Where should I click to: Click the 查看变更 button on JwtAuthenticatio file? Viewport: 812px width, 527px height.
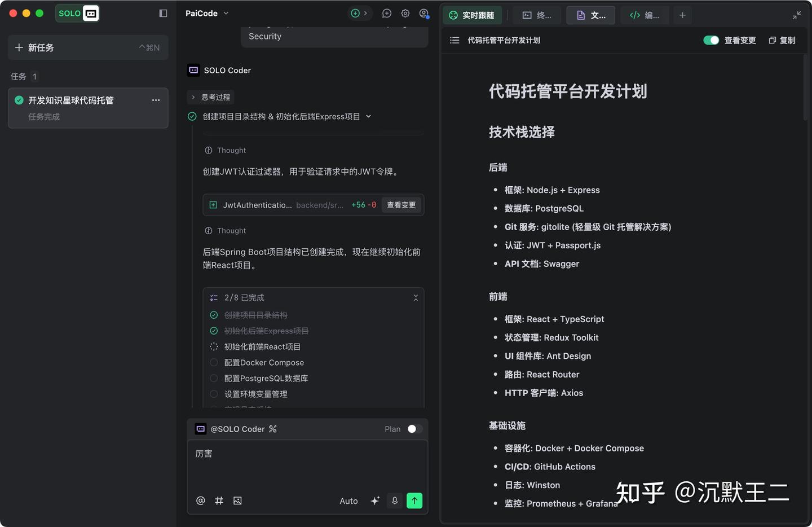401,205
